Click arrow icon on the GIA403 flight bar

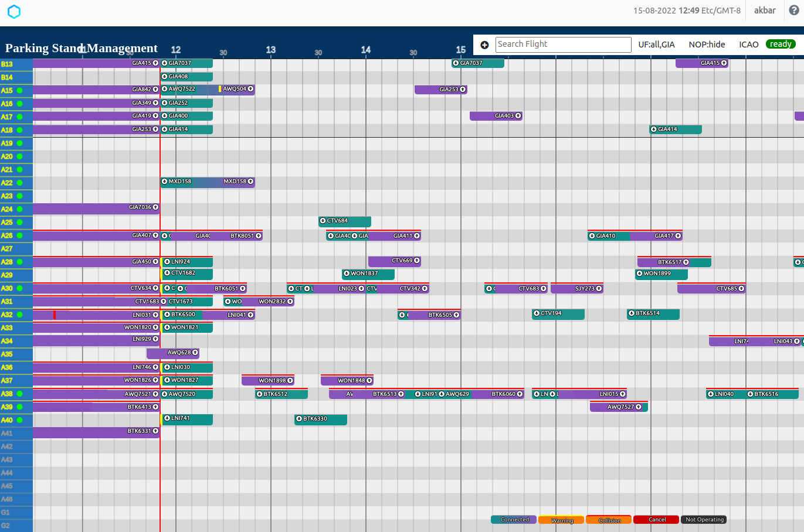pos(518,116)
